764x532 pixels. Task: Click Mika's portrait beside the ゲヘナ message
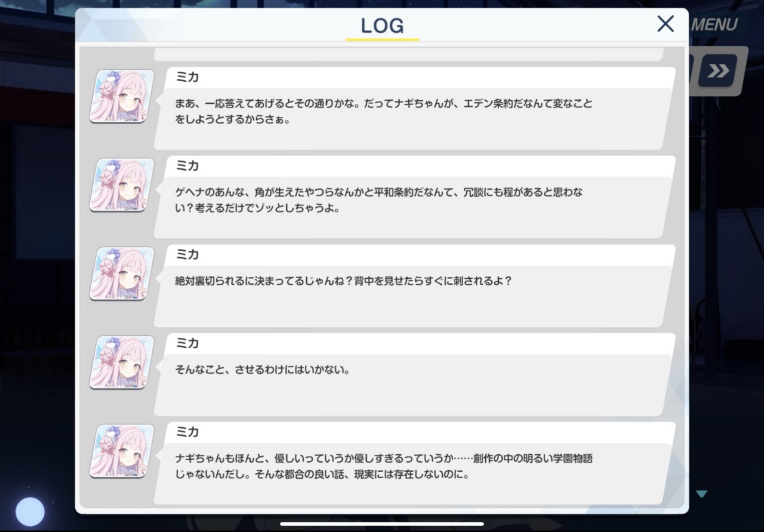coord(122,185)
